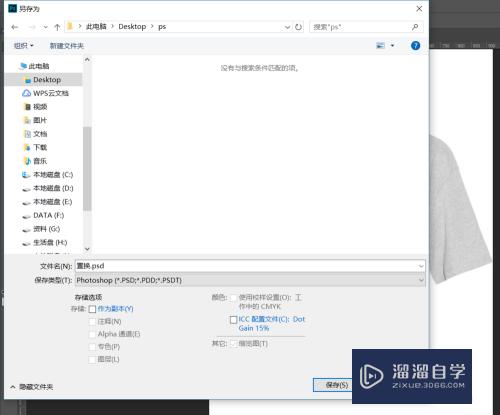Click Desktop in the address breadcrumb
Viewport: 500px width, 415px height.
coord(132,27)
